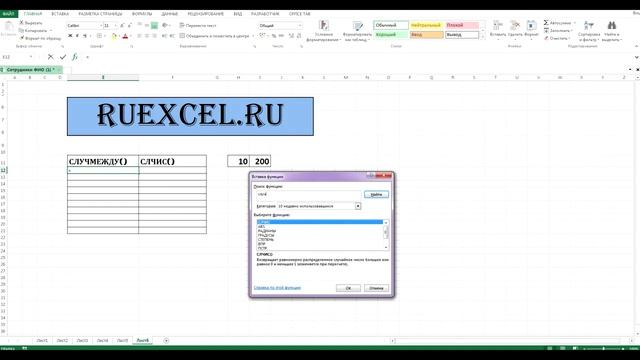640x360 pixels.
Task: Switch to the РАЗМЕТКА СТРАНИЦЫ tab
Action: click(x=100, y=13)
